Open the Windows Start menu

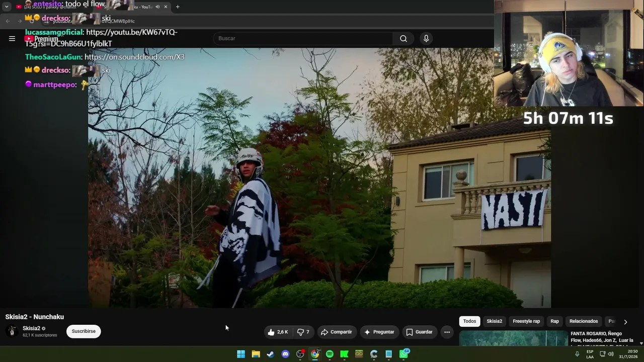241,354
